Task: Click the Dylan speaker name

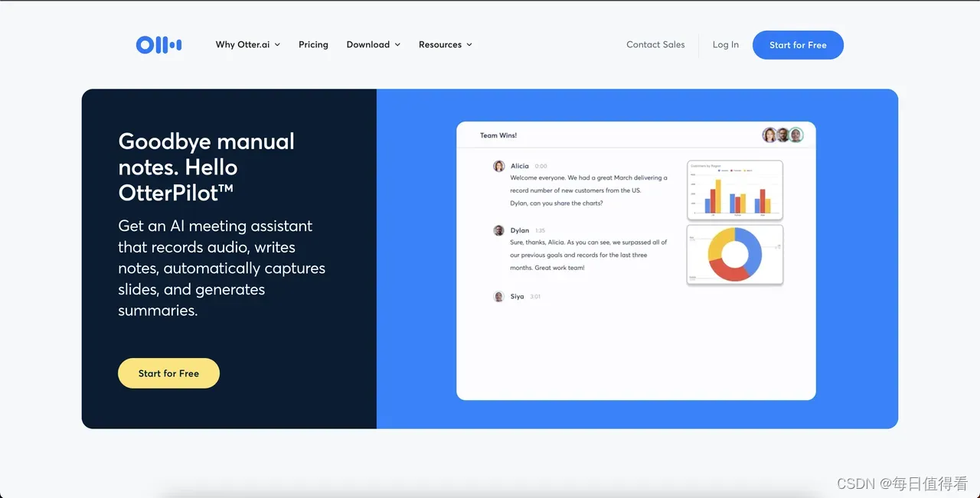Action: point(520,230)
